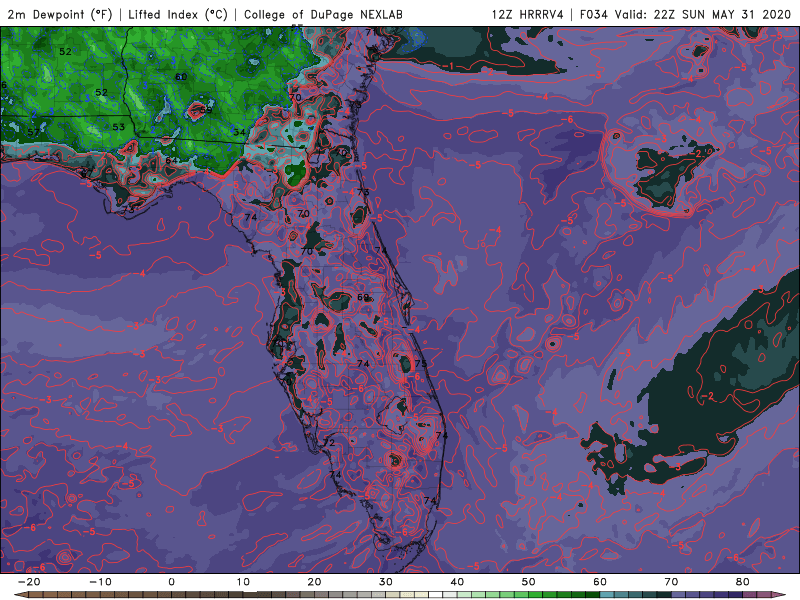This screenshot has width=800, height=600.
Task: Click the 30 label on the color scale
Action: click(386, 582)
